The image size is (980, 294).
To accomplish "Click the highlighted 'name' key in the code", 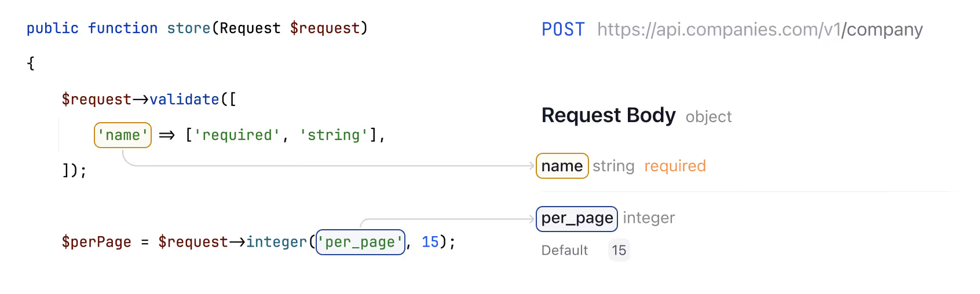I will [123, 135].
